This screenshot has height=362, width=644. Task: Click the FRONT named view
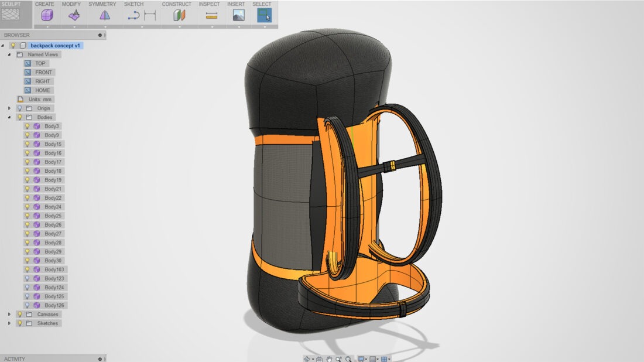click(42, 72)
